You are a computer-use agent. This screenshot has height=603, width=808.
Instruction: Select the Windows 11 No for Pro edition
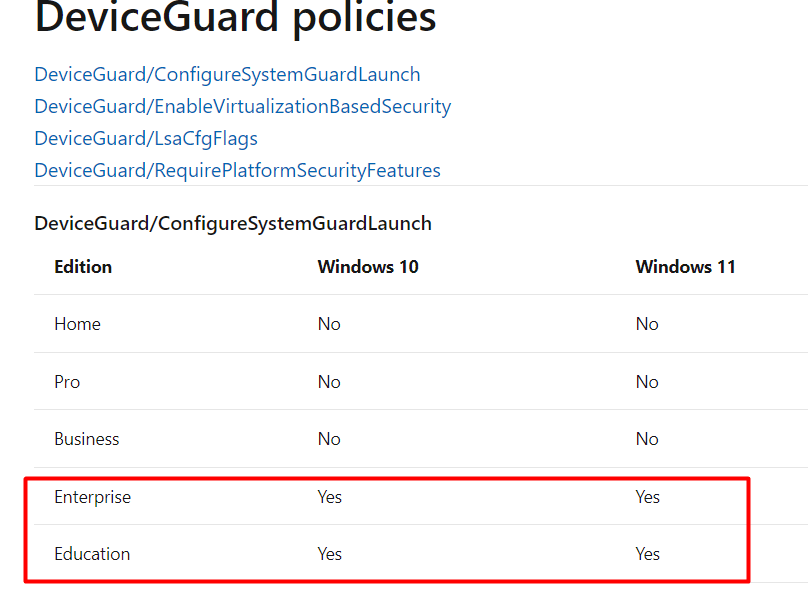[x=647, y=381]
